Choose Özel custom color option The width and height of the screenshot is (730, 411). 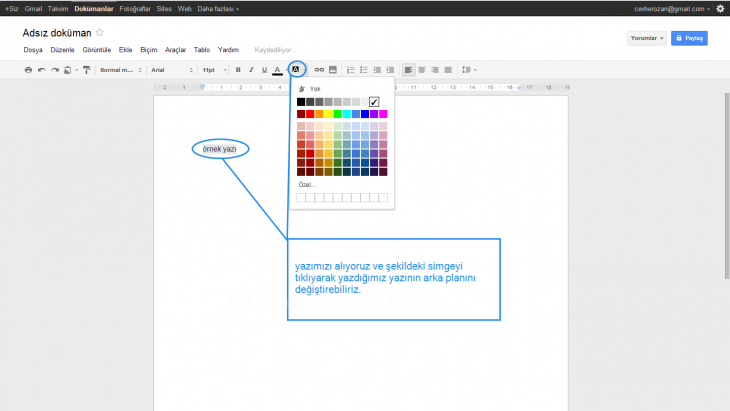(x=306, y=185)
